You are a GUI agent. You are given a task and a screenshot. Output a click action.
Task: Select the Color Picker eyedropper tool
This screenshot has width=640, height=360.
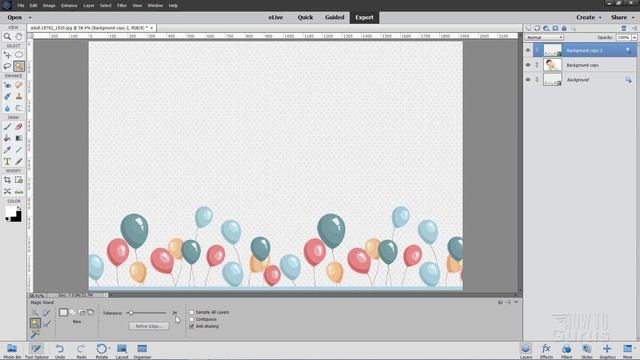(x=7, y=150)
